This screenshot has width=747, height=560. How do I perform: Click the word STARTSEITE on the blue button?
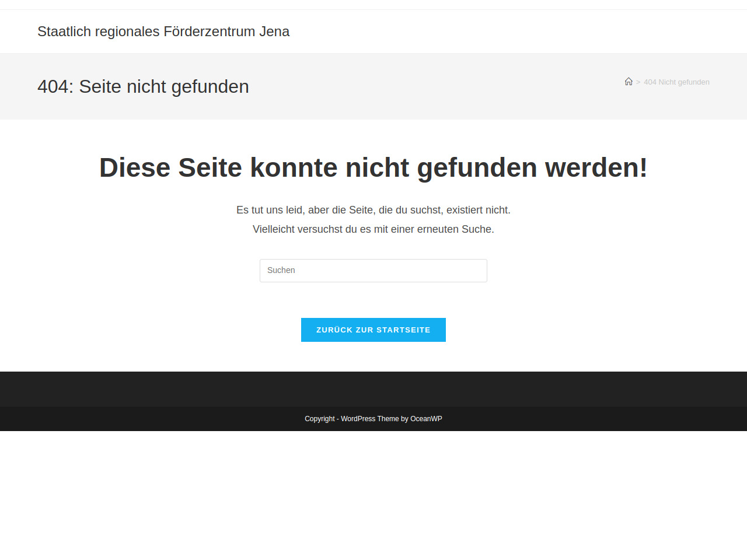[403, 330]
